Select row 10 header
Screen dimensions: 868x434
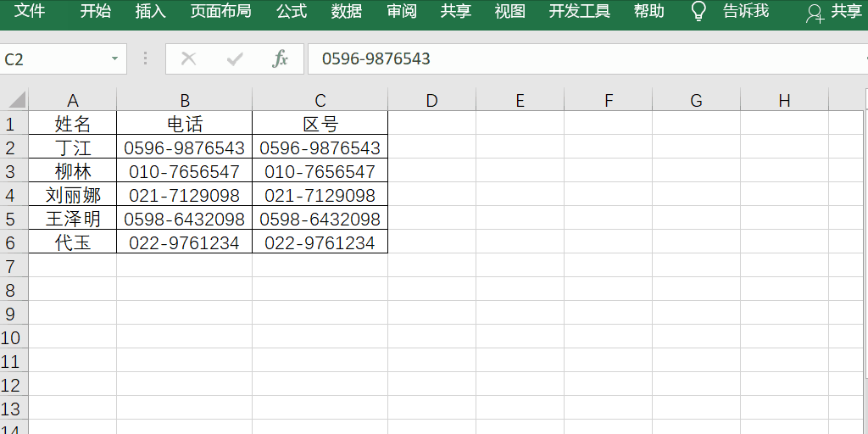[14, 337]
